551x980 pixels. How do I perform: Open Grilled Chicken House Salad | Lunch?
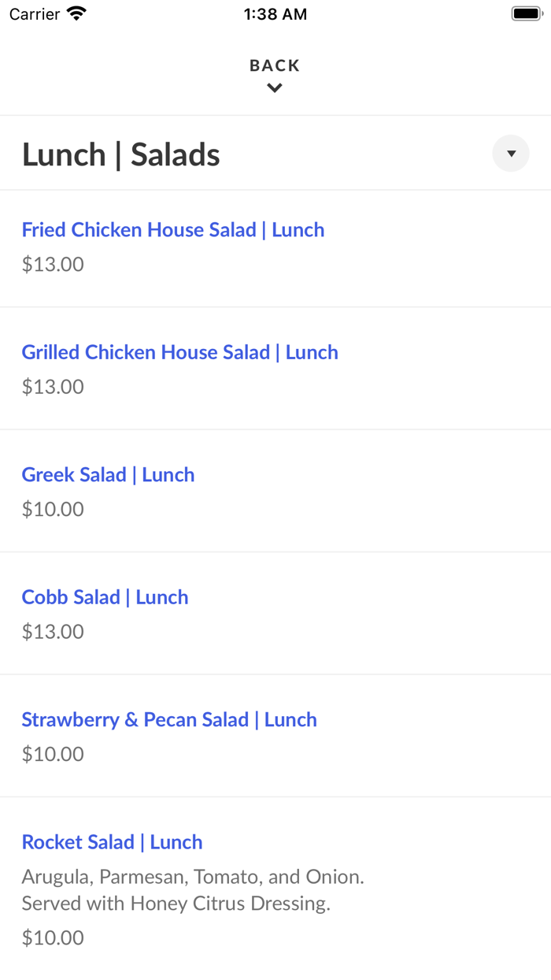180,352
